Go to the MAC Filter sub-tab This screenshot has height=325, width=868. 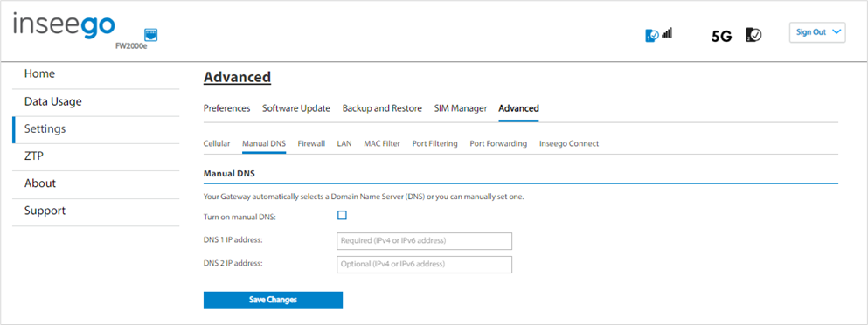[382, 143]
